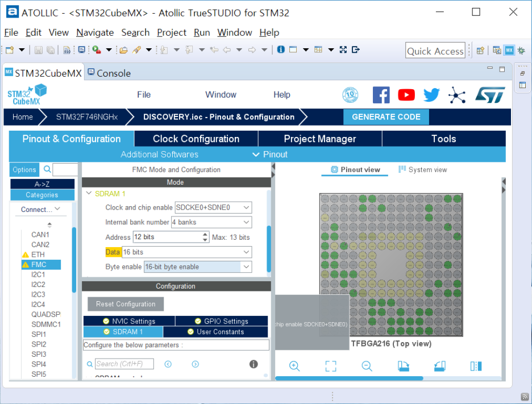Click the flashlight search toolbar icon
The image size is (532, 404).
point(136,50)
